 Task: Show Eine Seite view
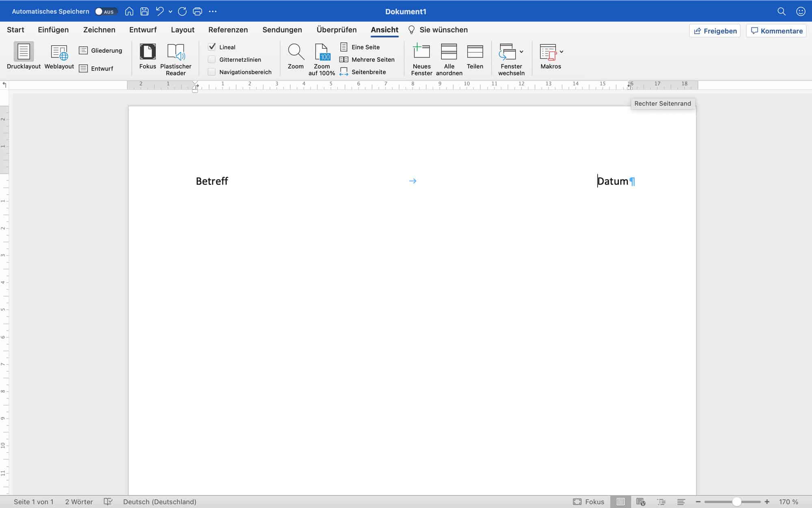pyautogui.click(x=360, y=47)
